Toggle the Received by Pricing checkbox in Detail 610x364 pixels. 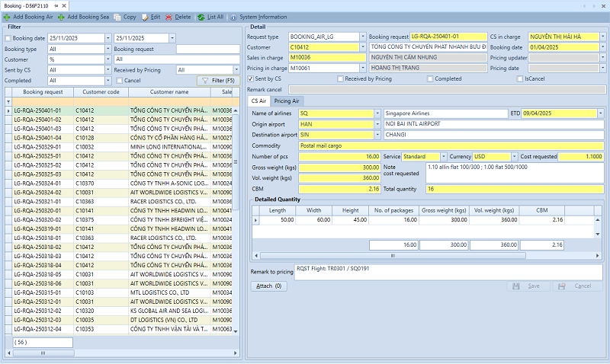[340, 78]
